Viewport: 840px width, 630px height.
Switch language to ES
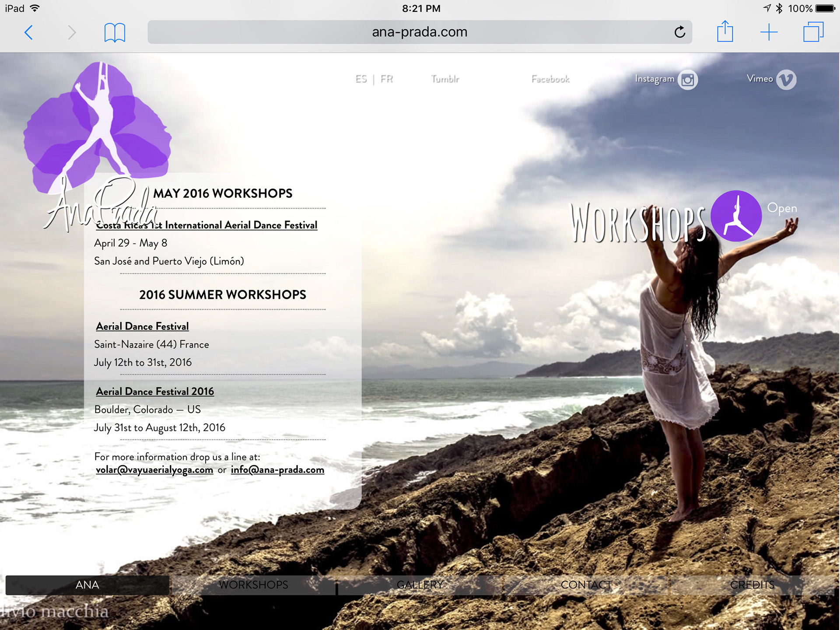361,79
